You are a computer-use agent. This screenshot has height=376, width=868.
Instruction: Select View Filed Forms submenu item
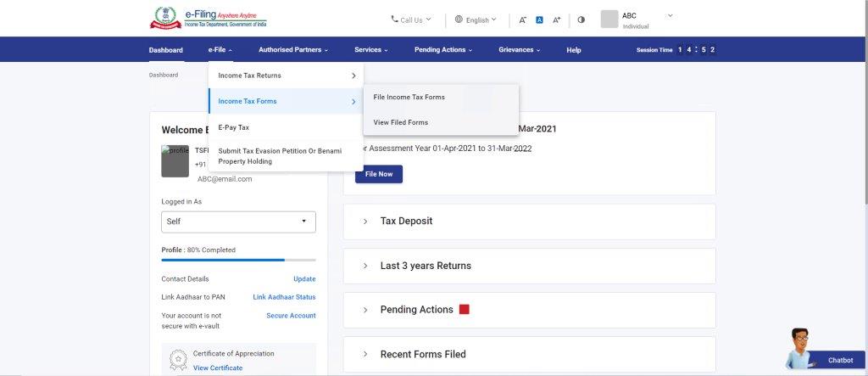coord(400,122)
